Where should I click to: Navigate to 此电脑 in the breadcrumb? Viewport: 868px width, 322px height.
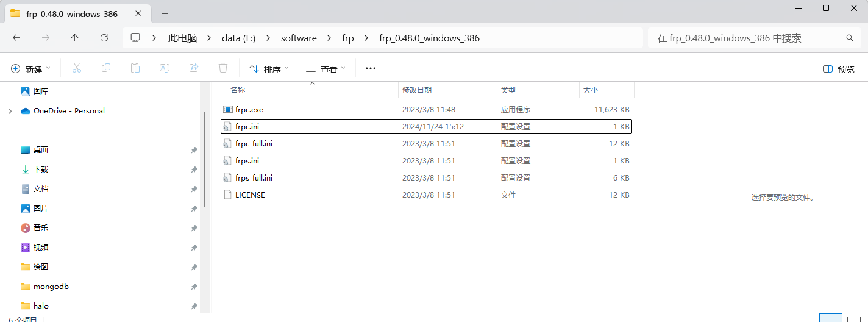click(183, 38)
